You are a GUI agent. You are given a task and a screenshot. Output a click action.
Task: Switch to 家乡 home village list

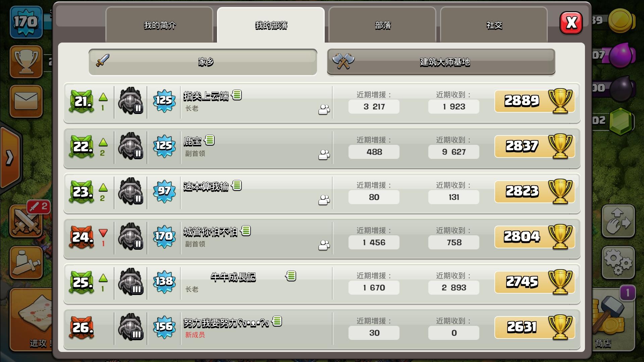coord(203,62)
